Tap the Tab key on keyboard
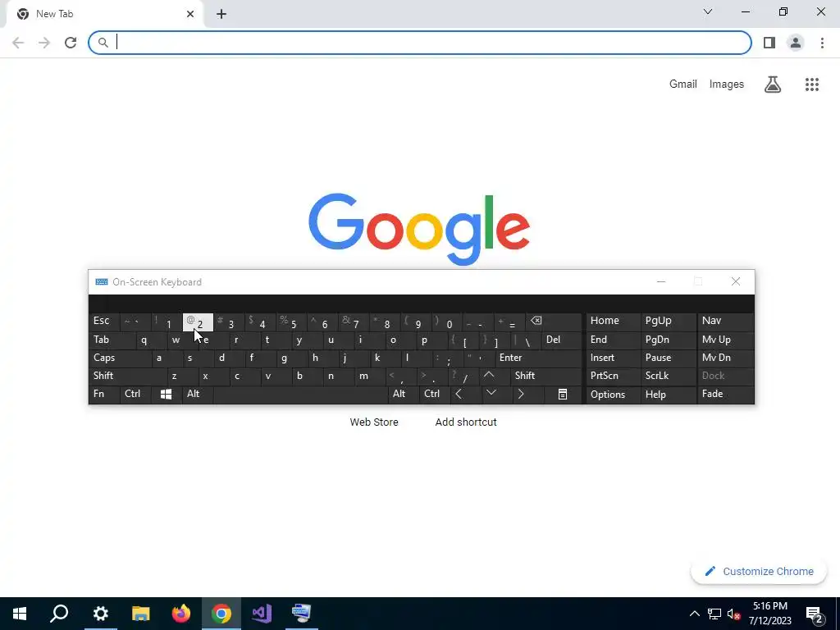Screen dimensions: 840x630 (x=112, y=340)
